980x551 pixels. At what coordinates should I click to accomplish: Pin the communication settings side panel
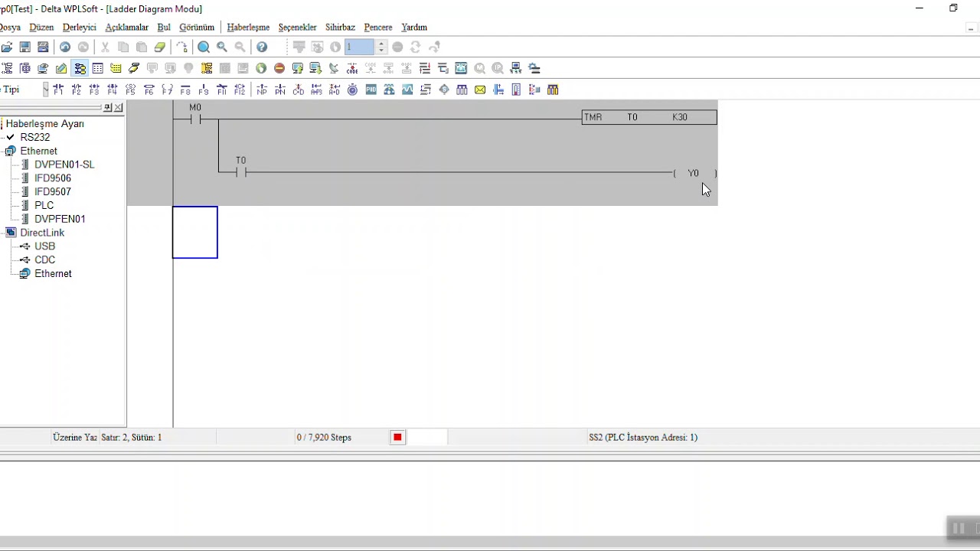[x=108, y=108]
